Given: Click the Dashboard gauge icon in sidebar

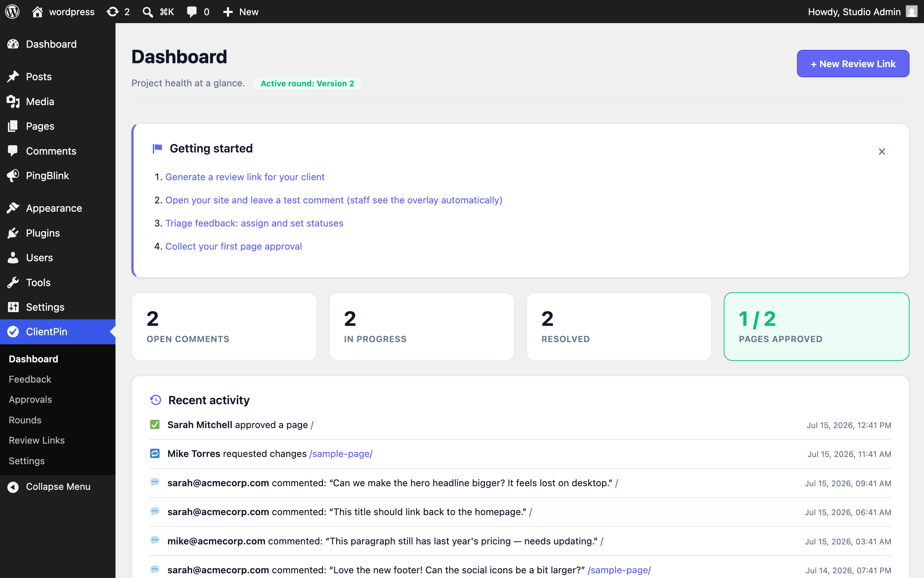Looking at the screenshot, I should [x=13, y=44].
